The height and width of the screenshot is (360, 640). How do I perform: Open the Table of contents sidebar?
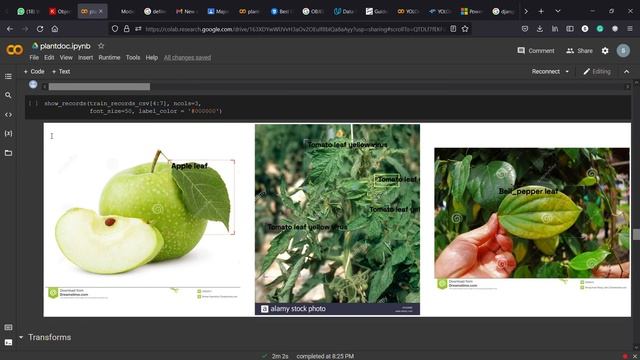(8, 76)
